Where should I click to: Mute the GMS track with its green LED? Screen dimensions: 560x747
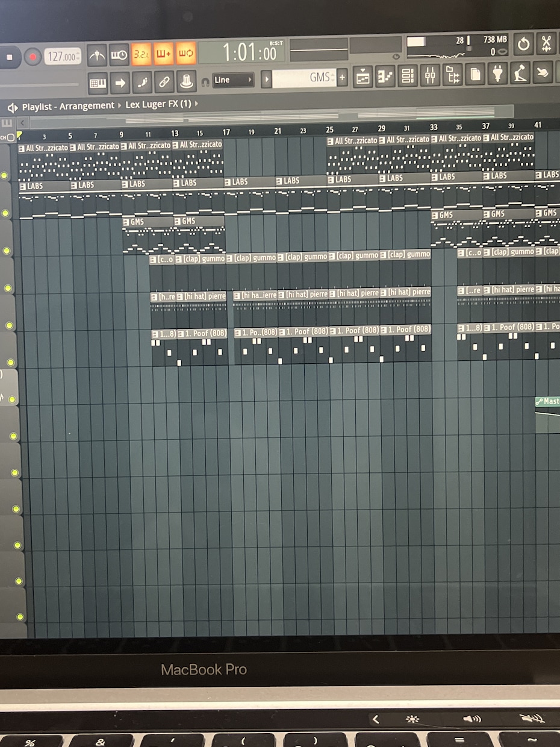(x=7, y=250)
